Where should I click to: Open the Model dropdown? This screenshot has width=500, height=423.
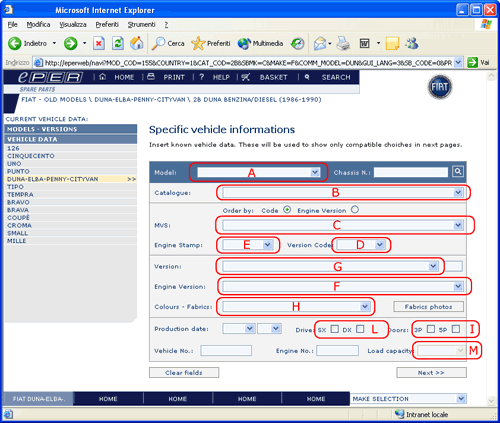pos(259,172)
